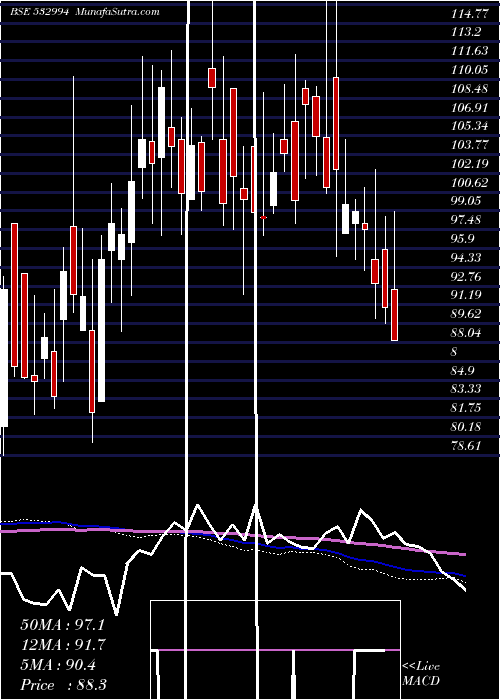500x700 pixels.
Task: Click the BSE 532994 ticker label
Action: coord(39,12)
